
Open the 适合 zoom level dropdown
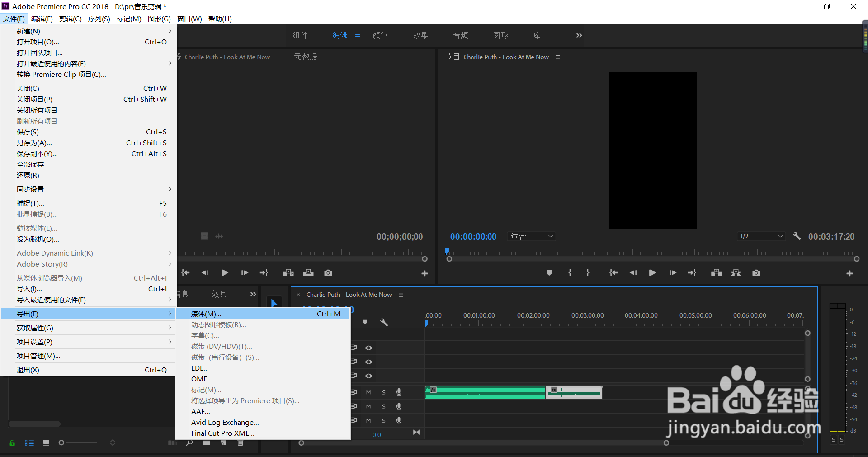point(532,236)
